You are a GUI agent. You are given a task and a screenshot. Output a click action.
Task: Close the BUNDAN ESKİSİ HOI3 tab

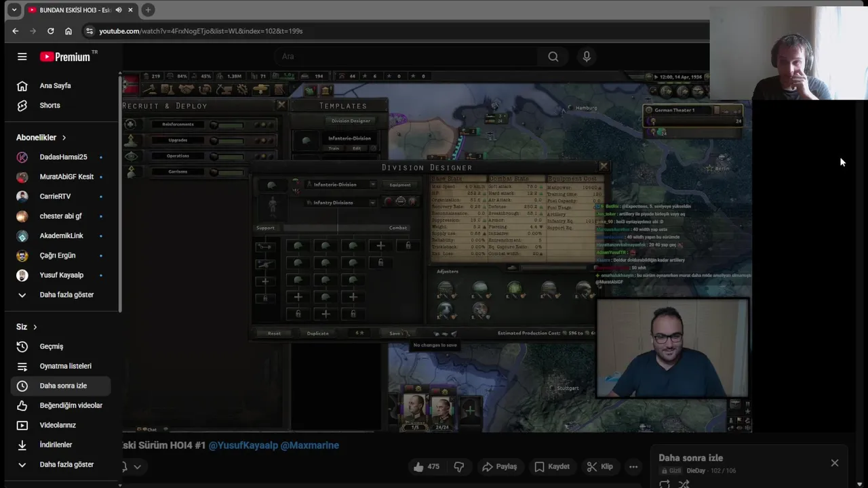click(x=130, y=10)
